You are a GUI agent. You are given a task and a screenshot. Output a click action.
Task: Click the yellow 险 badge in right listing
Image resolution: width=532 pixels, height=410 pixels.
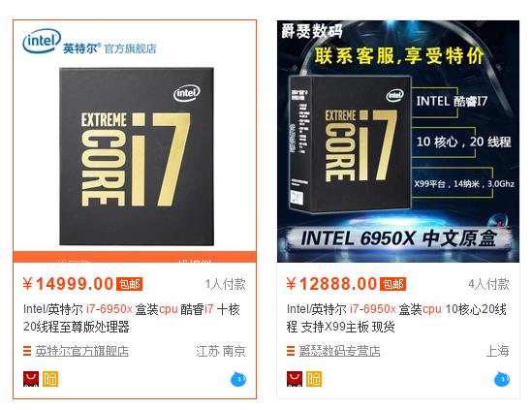click(x=314, y=379)
